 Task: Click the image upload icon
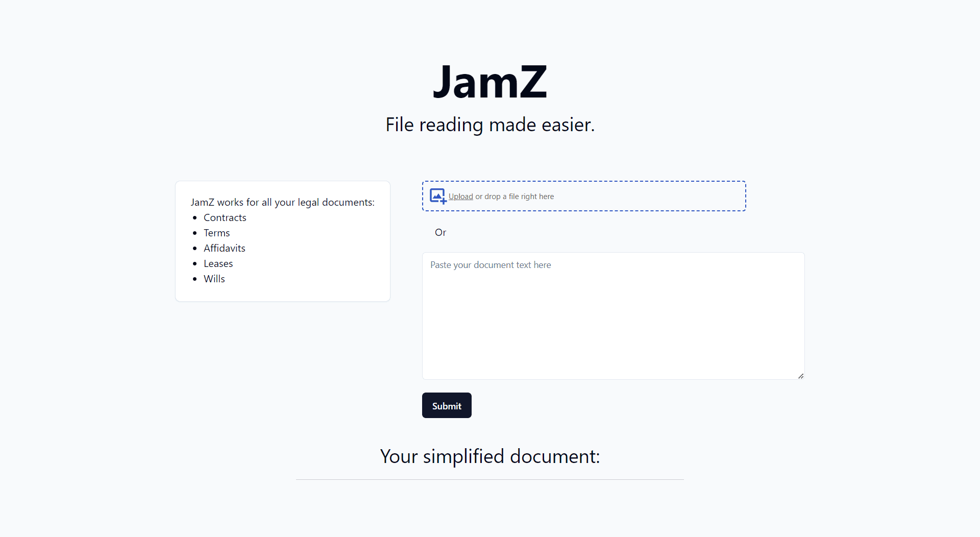tap(438, 196)
